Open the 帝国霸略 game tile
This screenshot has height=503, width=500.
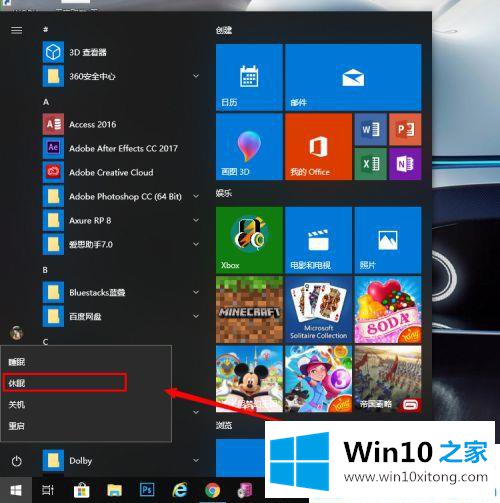pyautogui.click(x=388, y=379)
